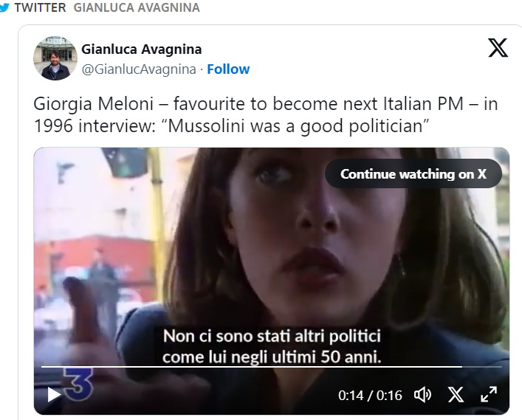Image resolution: width=522 pixels, height=420 pixels.
Task: Follow Gianluca Avagnina
Action: [x=228, y=69]
